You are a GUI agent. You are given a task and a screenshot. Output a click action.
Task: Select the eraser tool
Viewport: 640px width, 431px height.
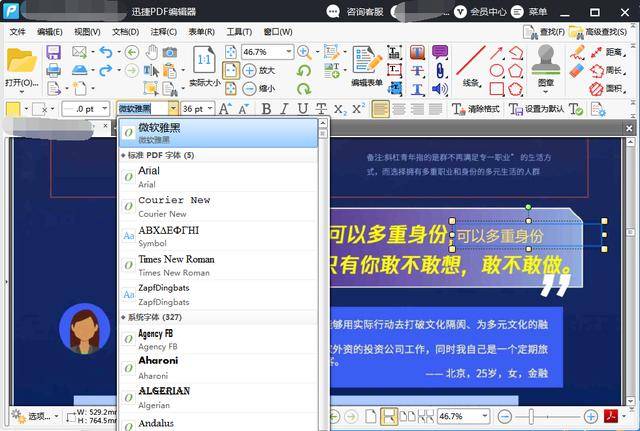[x=577, y=70]
